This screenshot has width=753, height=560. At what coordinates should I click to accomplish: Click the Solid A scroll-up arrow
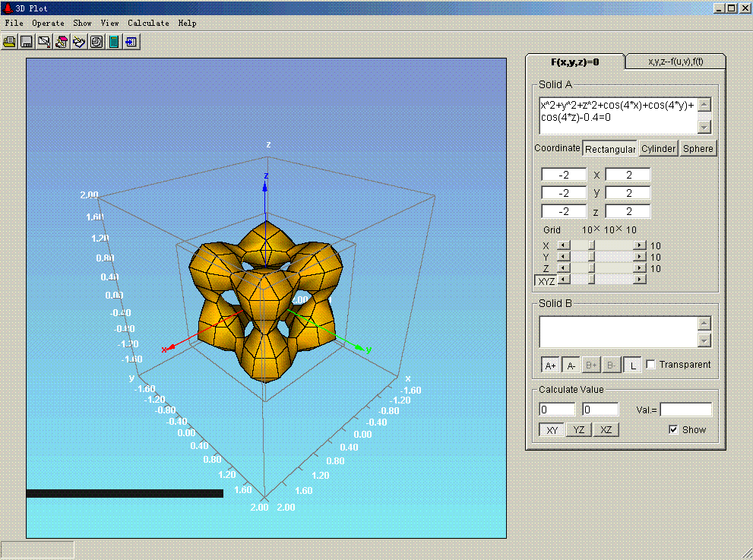(704, 105)
